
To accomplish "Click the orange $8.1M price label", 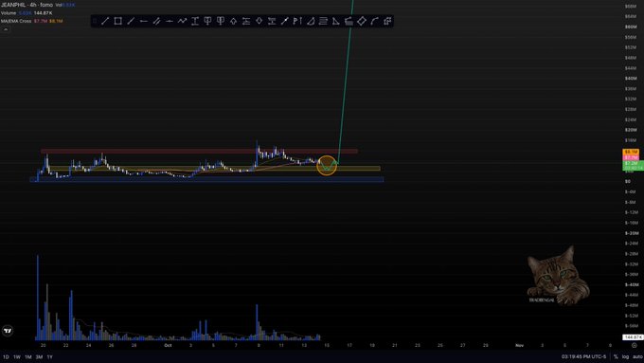I will coord(631,152).
